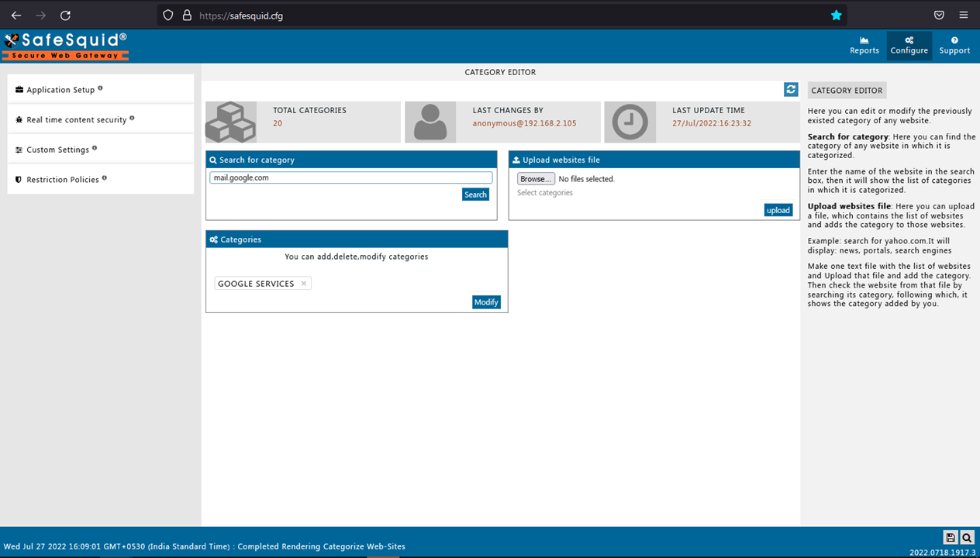
Task: Bookmark page with star icon
Action: [x=836, y=15]
